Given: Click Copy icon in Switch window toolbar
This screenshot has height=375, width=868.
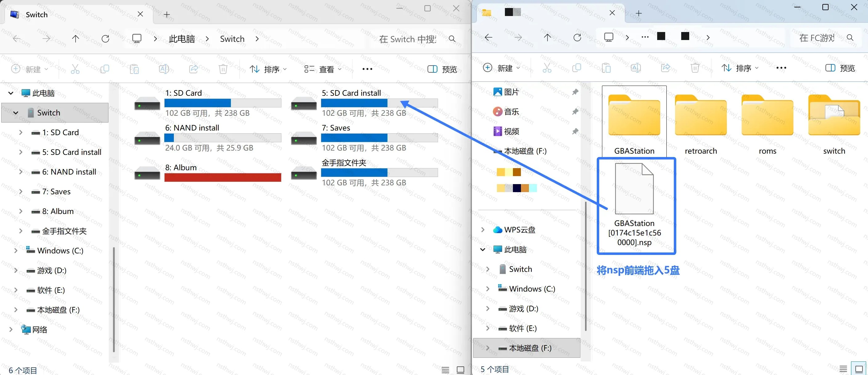Looking at the screenshot, I should [105, 69].
